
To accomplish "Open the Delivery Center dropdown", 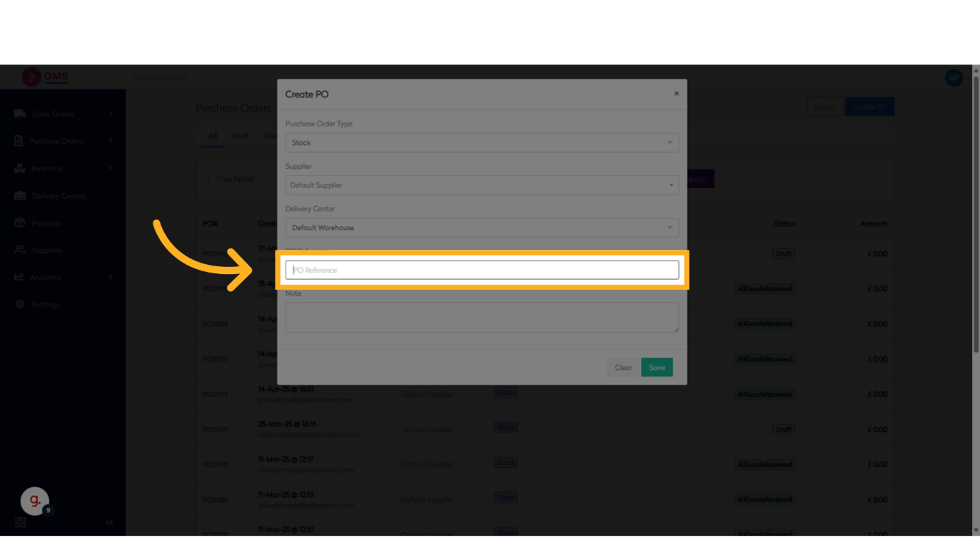I will pyautogui.click(x=482, y=228).
